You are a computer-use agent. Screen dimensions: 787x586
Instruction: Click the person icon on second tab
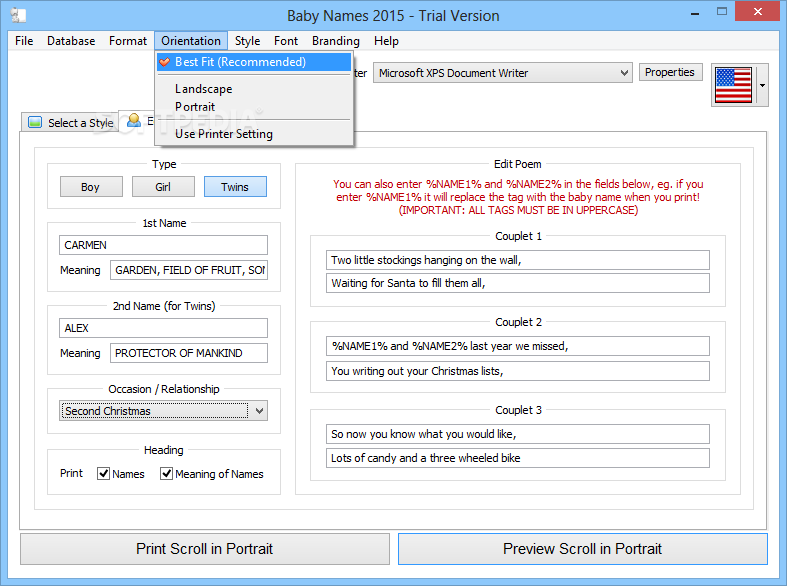click(x=134, y=120)
